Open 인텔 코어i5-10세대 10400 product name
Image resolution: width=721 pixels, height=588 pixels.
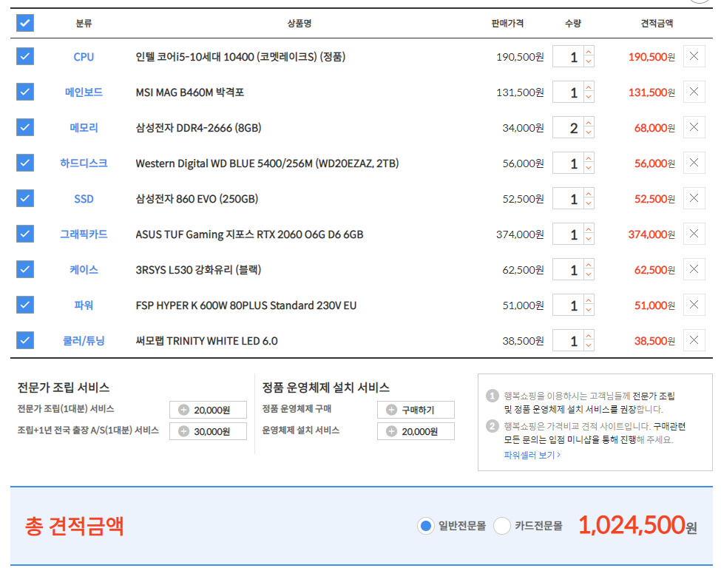point(240,57)
